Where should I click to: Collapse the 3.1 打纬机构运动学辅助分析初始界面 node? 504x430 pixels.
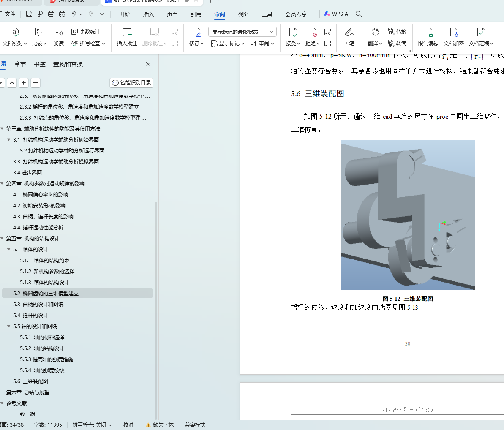coord(9,139)
